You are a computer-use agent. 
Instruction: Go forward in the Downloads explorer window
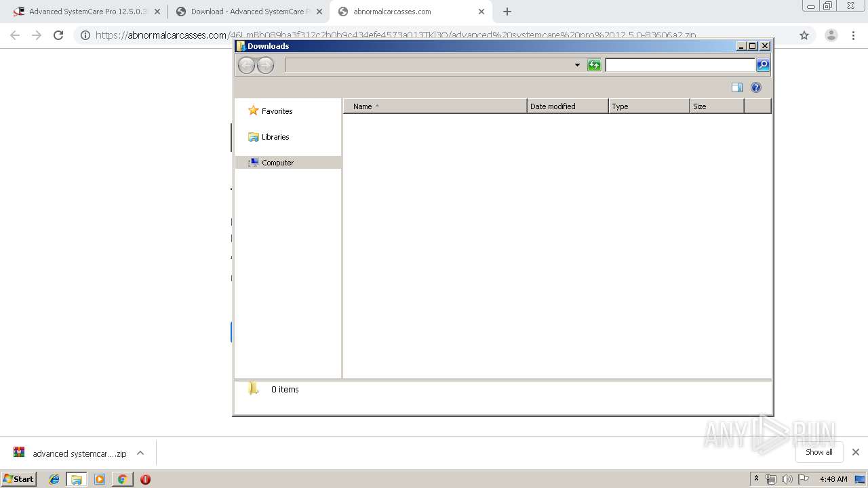(x=265, y=65)
